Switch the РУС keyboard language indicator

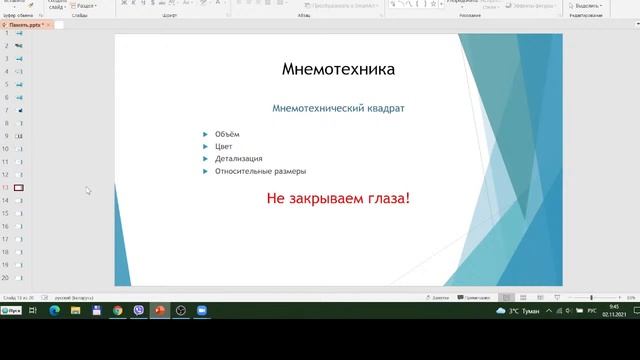592,311
